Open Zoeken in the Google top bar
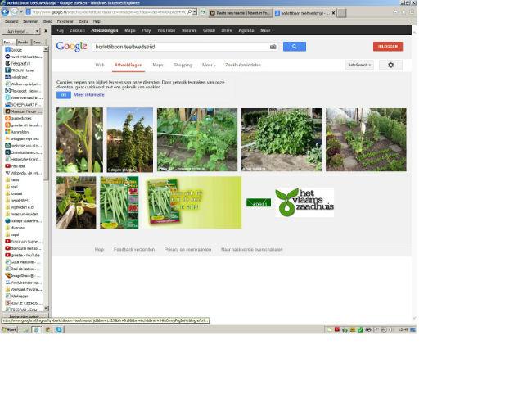 click(x=77, y=30)
